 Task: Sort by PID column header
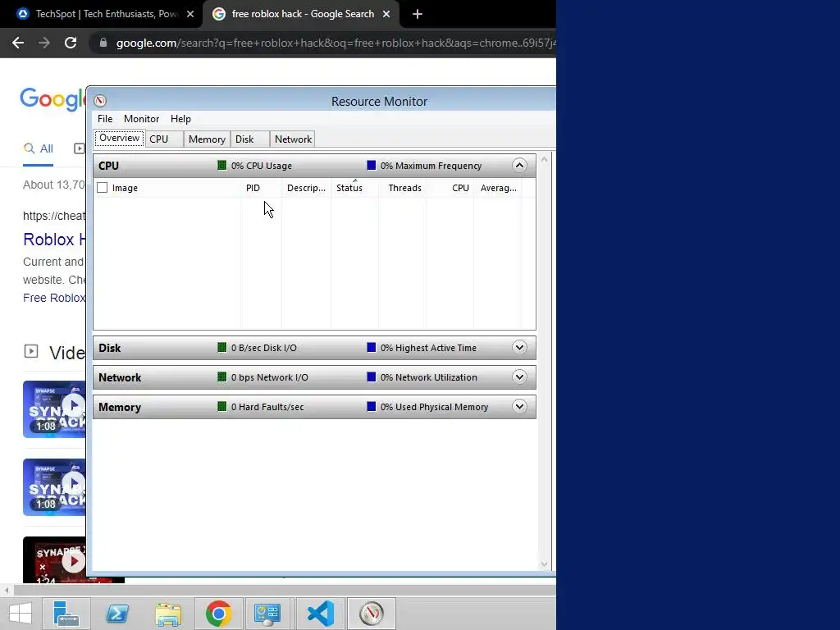(261, 188)
